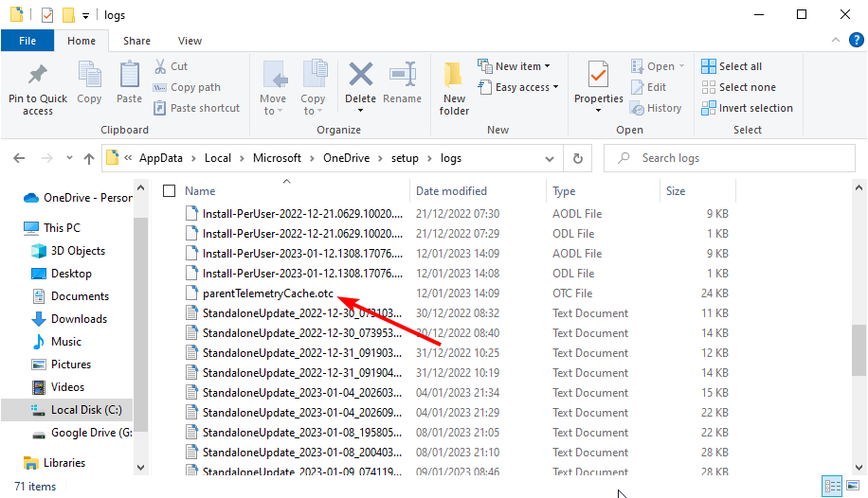Click the properties icon in title bar
Image resolution: width=868 pixels, height=498 pixels.
(x=47, y=15)
